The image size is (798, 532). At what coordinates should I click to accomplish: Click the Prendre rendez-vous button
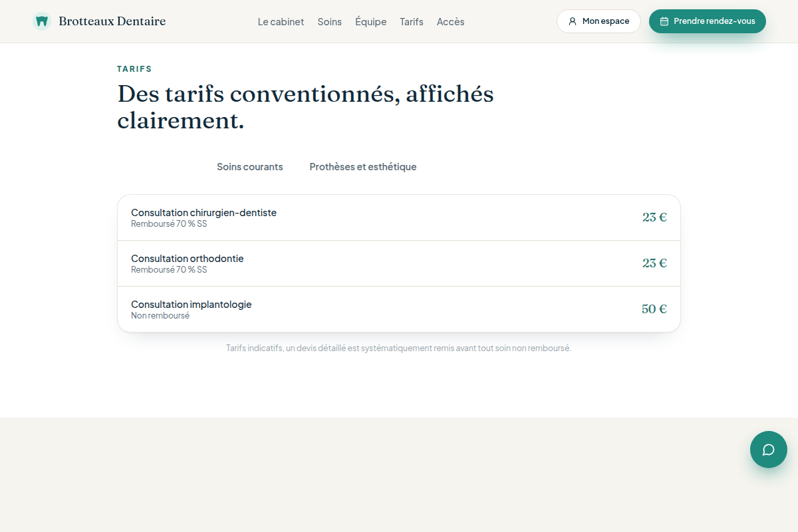[x=708, y=21]
